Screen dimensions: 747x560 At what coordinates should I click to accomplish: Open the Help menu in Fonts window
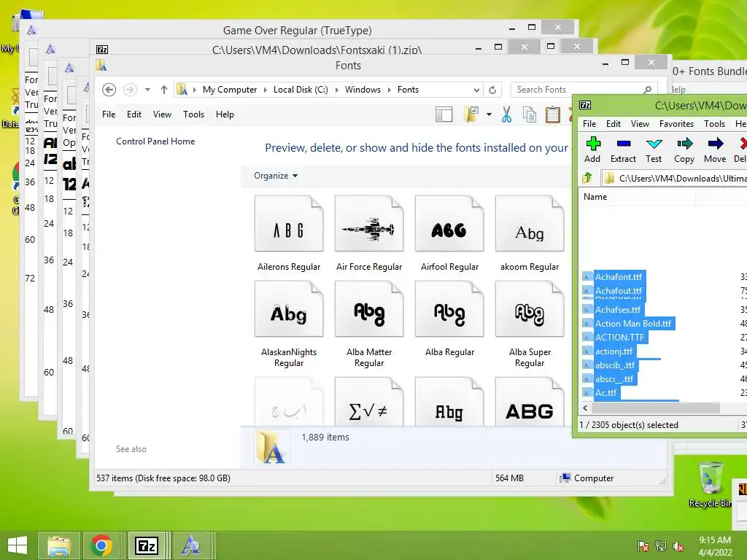(225, 114)
